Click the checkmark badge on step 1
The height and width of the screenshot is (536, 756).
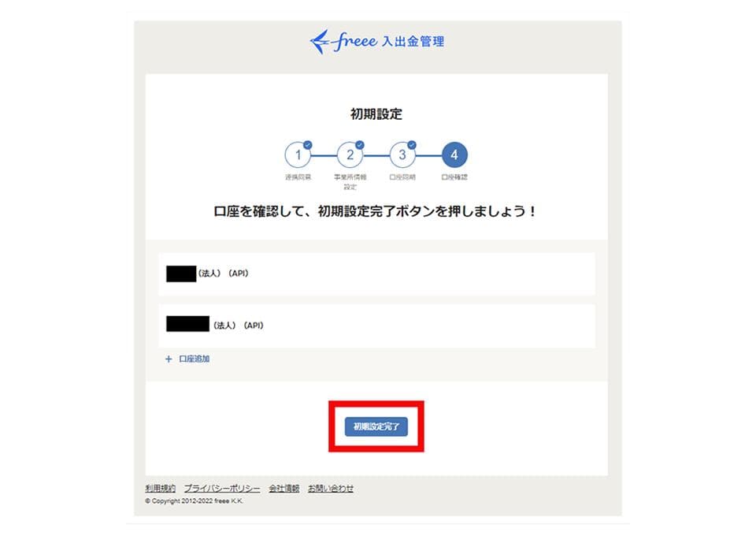point(308,145)
